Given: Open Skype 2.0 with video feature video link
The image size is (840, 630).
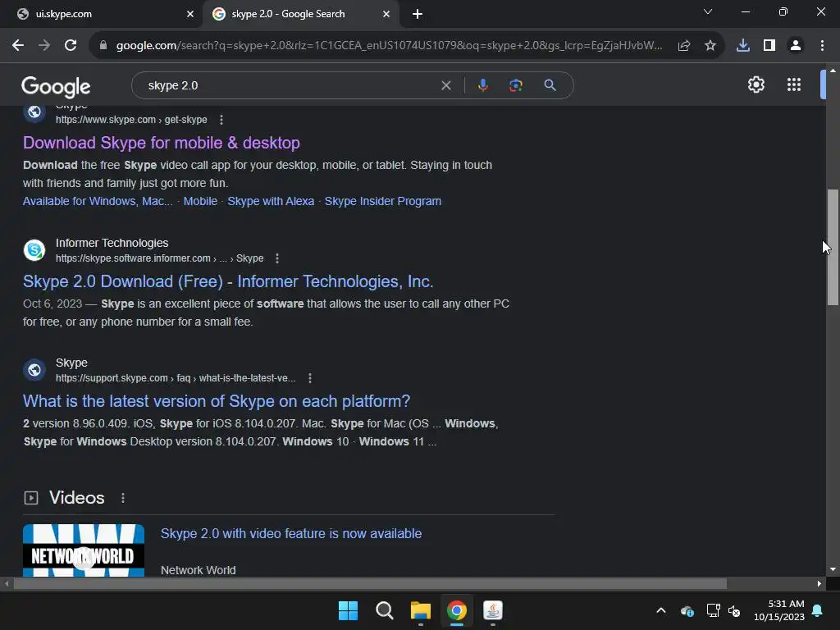Looking at the screenshot, I should 291,534.
